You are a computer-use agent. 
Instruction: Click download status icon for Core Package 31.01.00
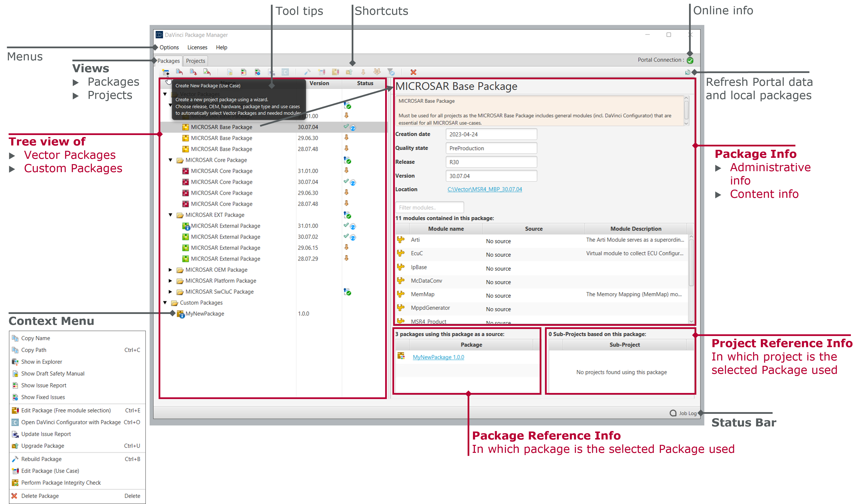[x=346, y=170]
